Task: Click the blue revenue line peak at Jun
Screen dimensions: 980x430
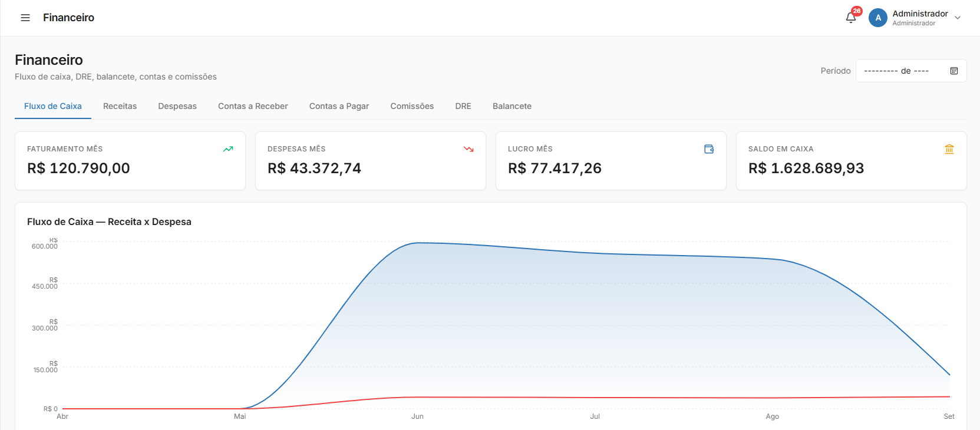Action: (x=417, y=243)
